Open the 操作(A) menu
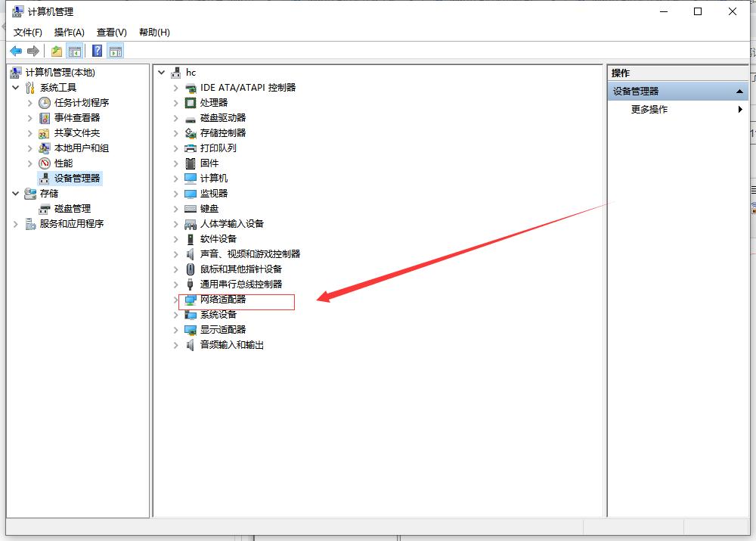The width and height of the screenshot is (756, 541). tap(70, 33)
